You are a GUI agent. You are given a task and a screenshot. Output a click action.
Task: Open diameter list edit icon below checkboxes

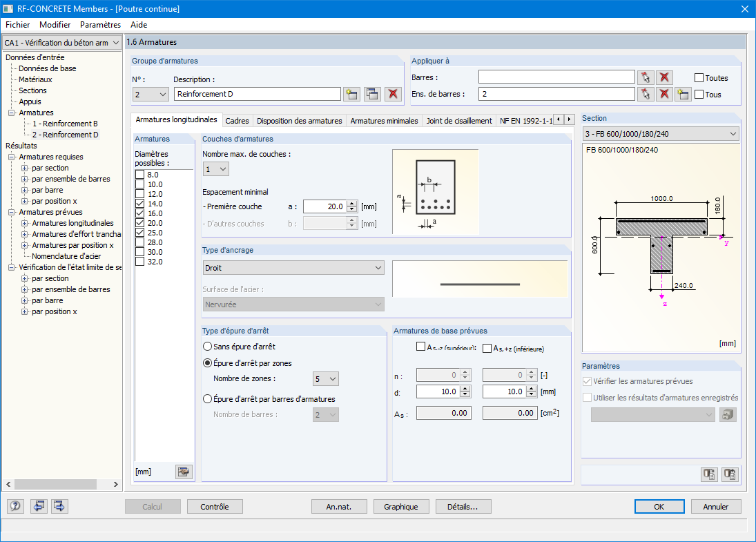click(183, 472)
